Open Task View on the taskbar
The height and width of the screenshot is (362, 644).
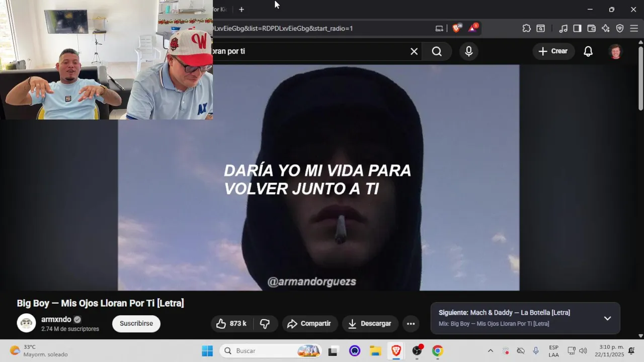[333, 351]
